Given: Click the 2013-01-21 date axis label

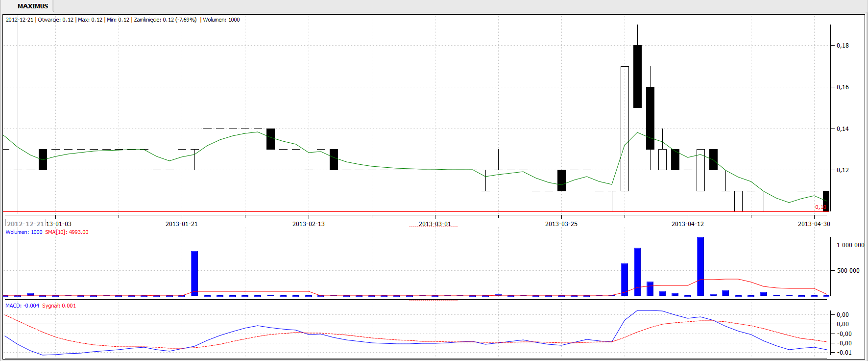Looking at the screenshot, I should (x=181, y=224).
